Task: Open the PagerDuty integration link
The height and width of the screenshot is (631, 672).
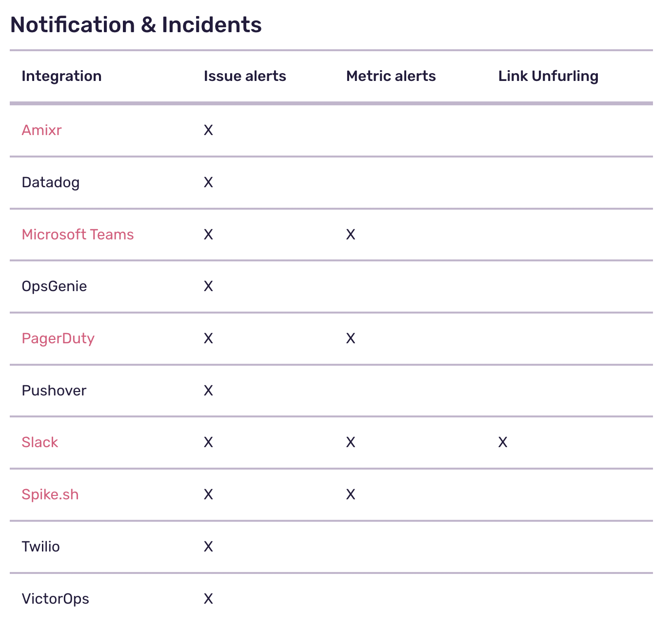Action: [x=58, y=338]
